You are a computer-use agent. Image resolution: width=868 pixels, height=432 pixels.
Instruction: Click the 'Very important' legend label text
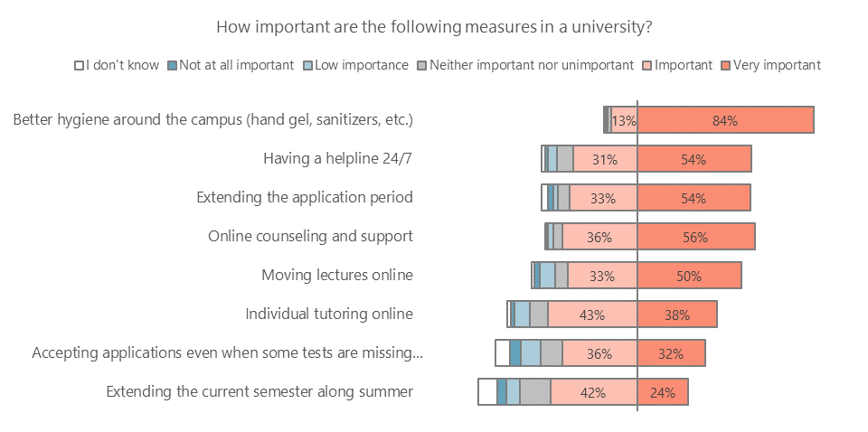point(777,65)
